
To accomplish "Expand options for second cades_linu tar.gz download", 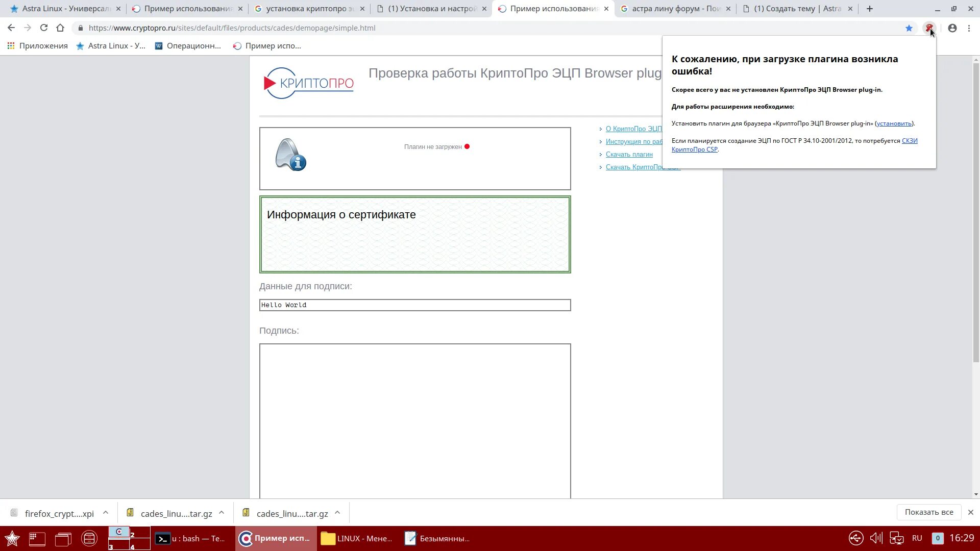I will pyautogui.click(x=337, y=513).
